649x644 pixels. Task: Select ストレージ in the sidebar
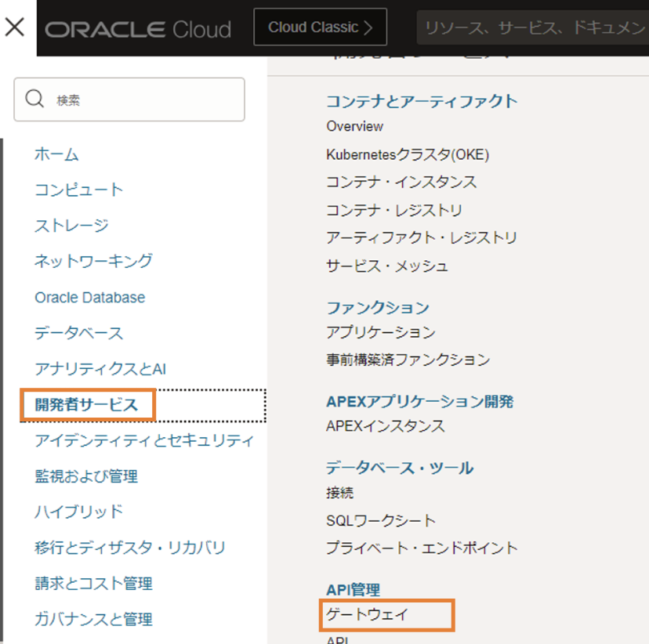click(x=71, y=226)
